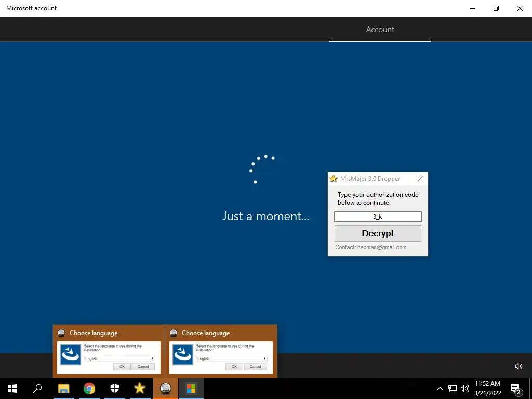
Task: Open taskbar Search magnifier
Action: coord(37,389)
